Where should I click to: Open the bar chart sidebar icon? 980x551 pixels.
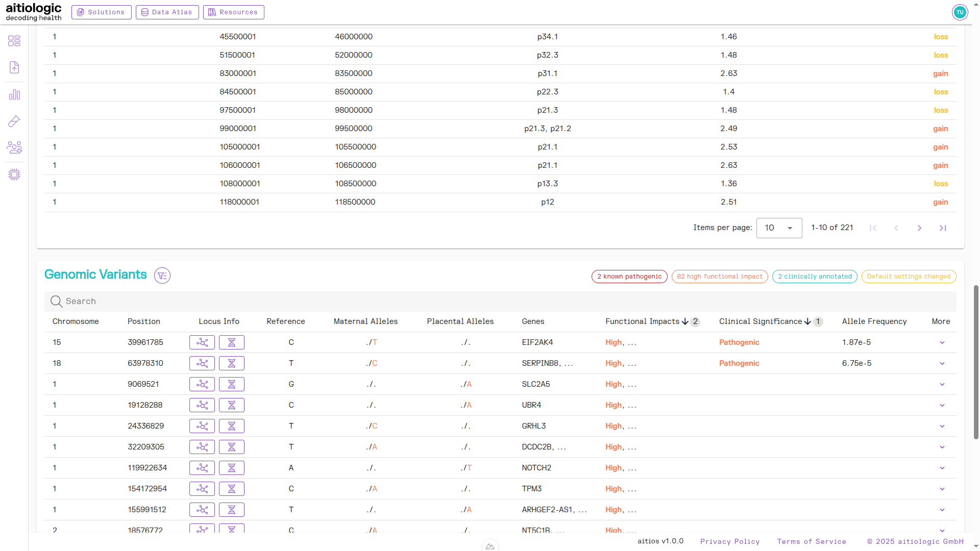[14, 94]
